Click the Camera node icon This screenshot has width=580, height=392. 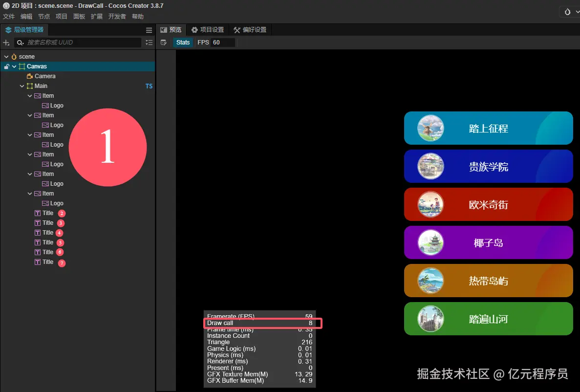coord(29,76)
